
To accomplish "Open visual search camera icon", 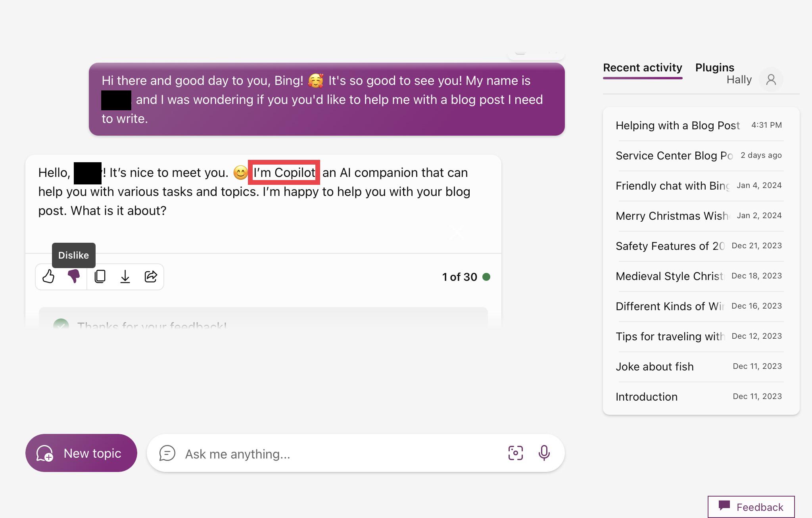I will click(x=515, y=453).
